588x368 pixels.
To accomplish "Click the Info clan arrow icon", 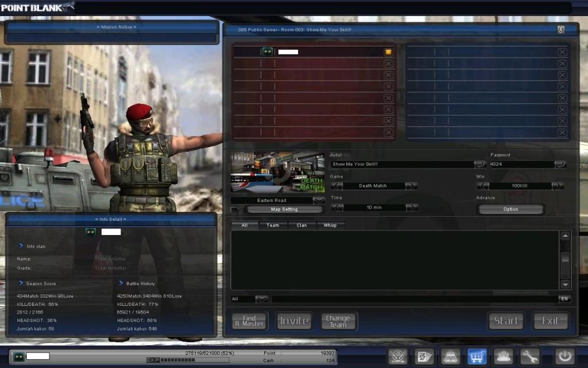I will (21, 246).
